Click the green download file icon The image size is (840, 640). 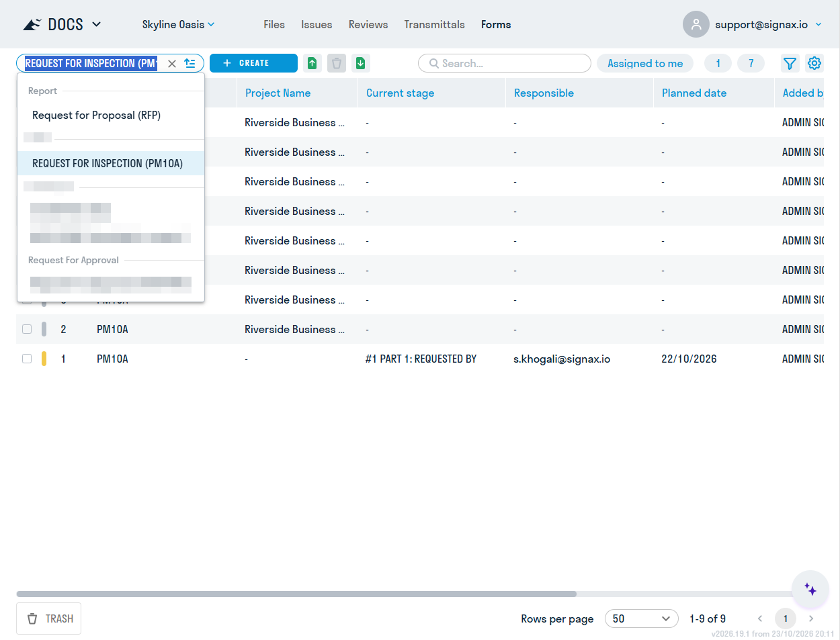[x=361, y=63]
